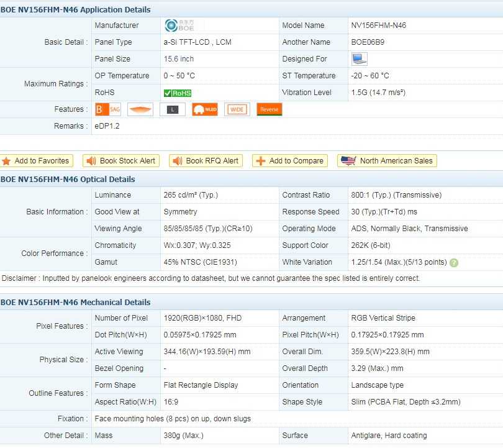Click the 15.6 inch panel size value
503x448 pixels.
(179, 59)
